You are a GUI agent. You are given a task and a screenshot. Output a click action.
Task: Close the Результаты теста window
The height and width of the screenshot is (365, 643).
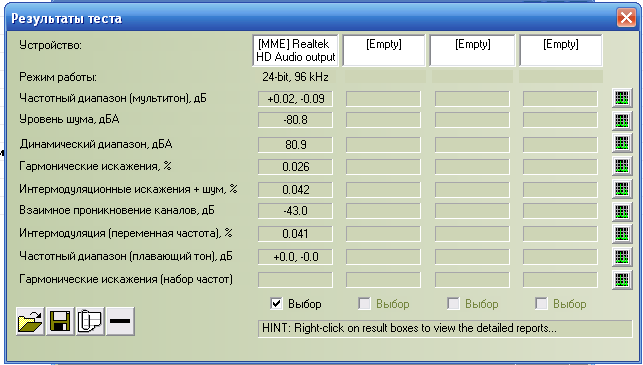tap(626, 18)
